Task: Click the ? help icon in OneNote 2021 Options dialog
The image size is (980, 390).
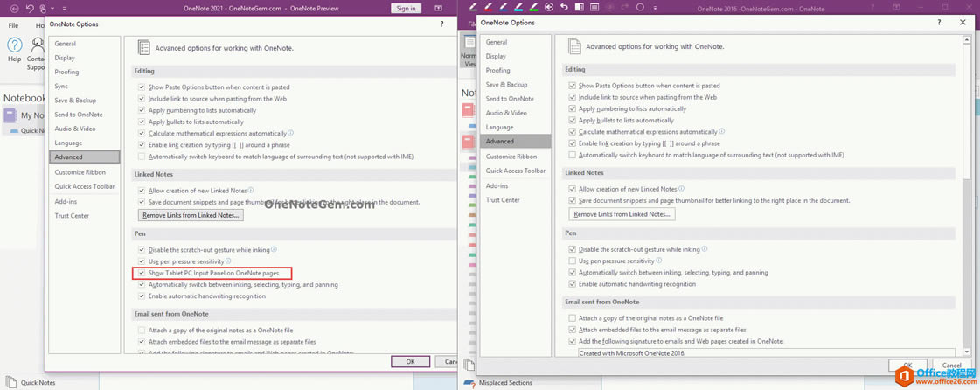Action: click(x=441, y=24)
